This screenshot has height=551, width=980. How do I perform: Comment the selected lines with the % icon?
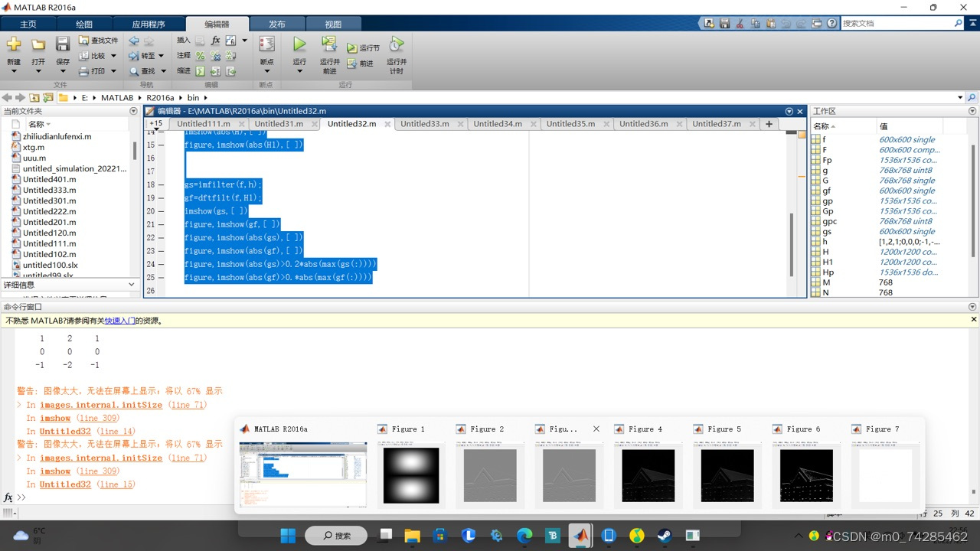point(200,56)
